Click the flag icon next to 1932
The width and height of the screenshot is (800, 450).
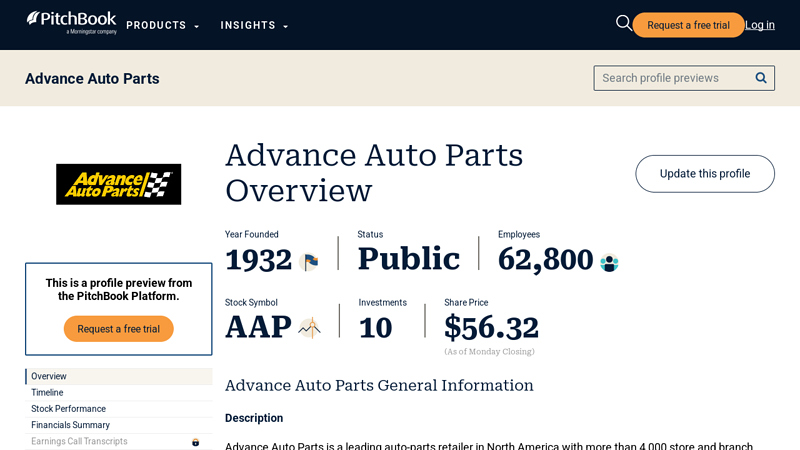[x=309, y=262]
